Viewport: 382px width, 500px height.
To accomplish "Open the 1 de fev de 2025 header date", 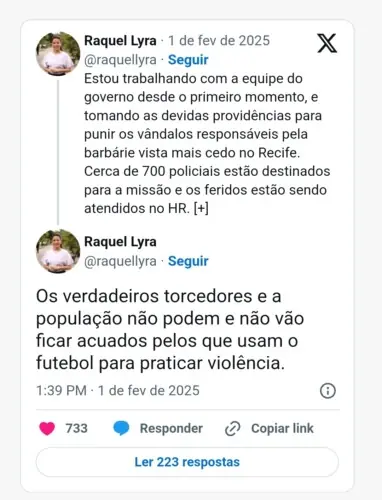I will click(x=219, y=41).
